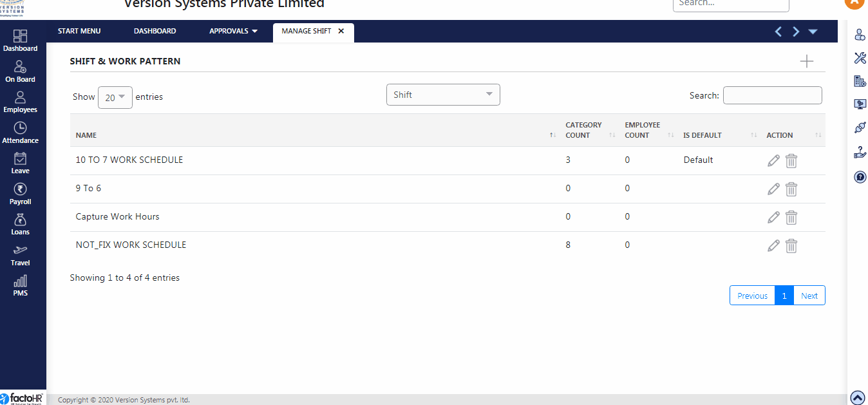Open the Shift filter dropdown
868x405 pixels.
(x=443, y=95)
